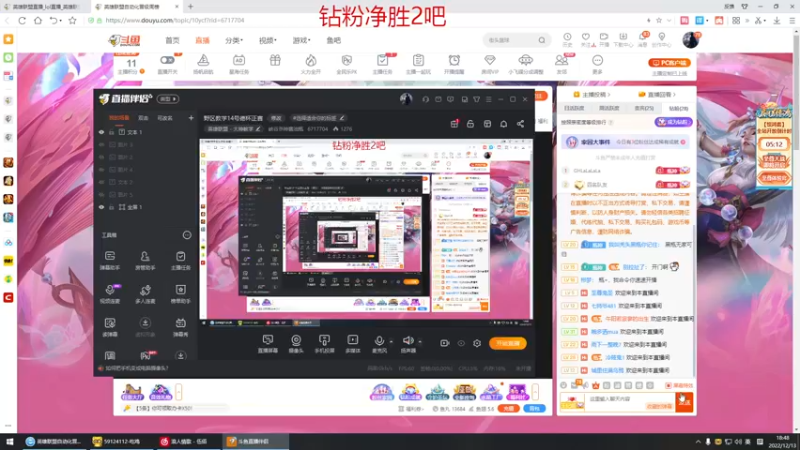Image resolution: width=800 pixels, height=450 pixels.
Task: Select the 直播 nav item
Action: tap(203, 40)
